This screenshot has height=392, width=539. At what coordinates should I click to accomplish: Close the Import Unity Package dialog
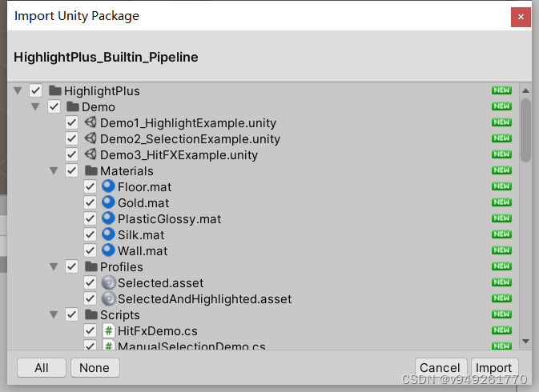point(521,17)
